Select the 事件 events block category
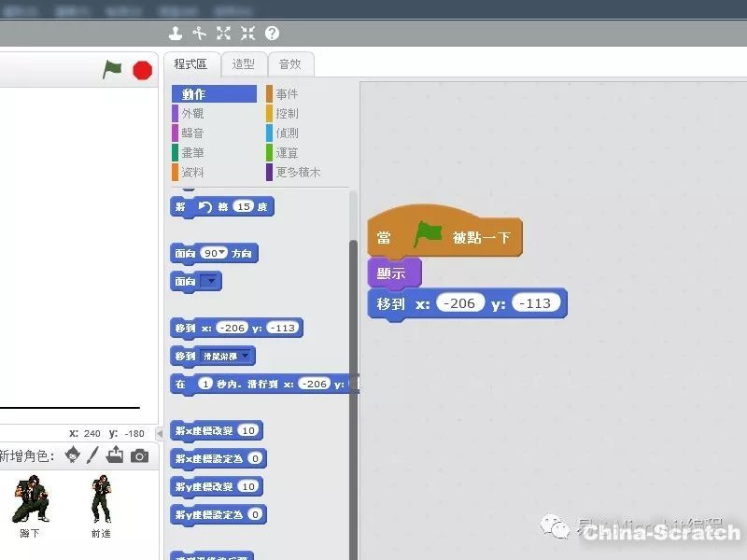This screenshot has width=747, height=560. tap(287, 94)
